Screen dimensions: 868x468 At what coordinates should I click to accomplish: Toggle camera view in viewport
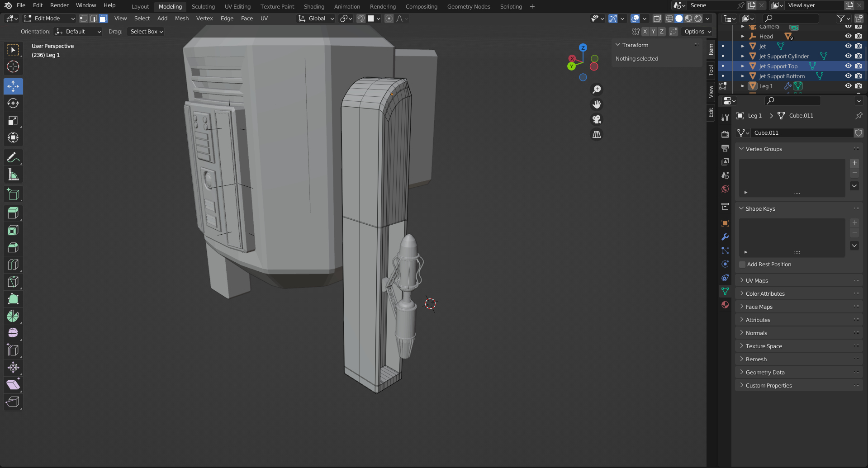pos(597,119)
